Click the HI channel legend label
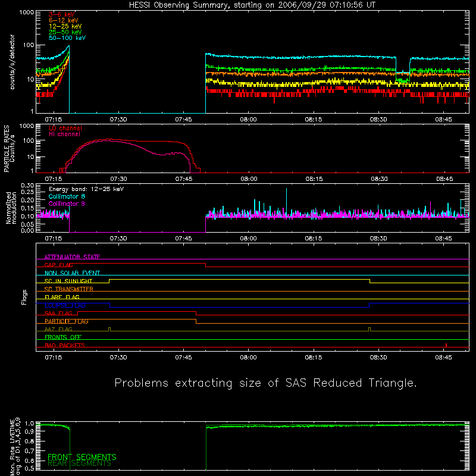This screenshot has height=476, width=476. point(64,134)
